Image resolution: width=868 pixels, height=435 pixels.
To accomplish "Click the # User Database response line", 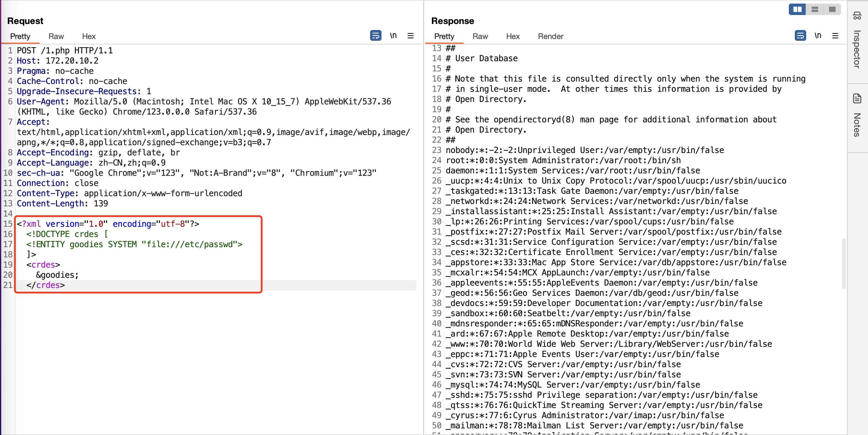I will 481,58.
